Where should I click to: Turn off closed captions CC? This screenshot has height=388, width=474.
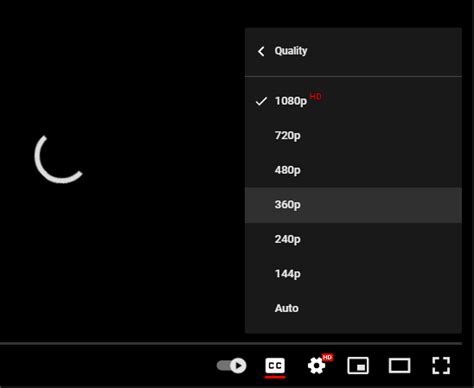275,366
